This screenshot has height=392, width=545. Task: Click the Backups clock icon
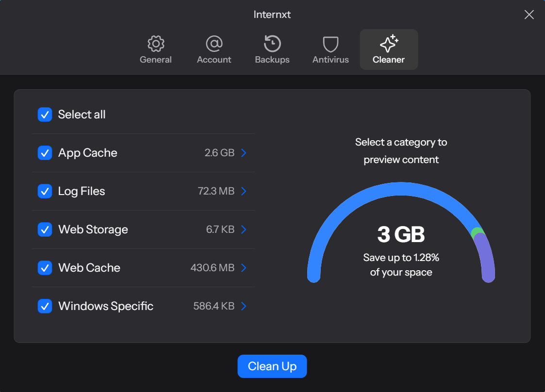tap(272, 43)
